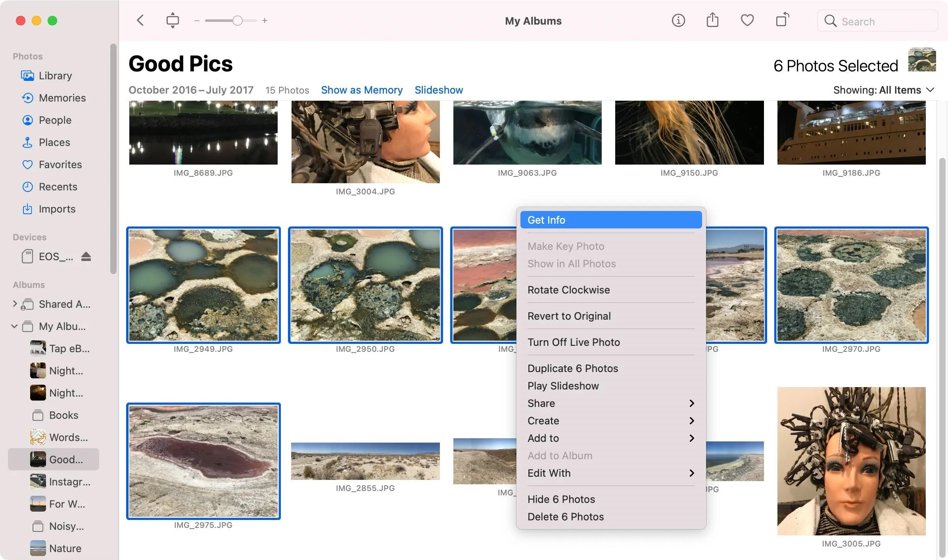Select photo IMG_2949.JPG thumbnail
The width and height of the screenshot is (948, 560).
203,285
